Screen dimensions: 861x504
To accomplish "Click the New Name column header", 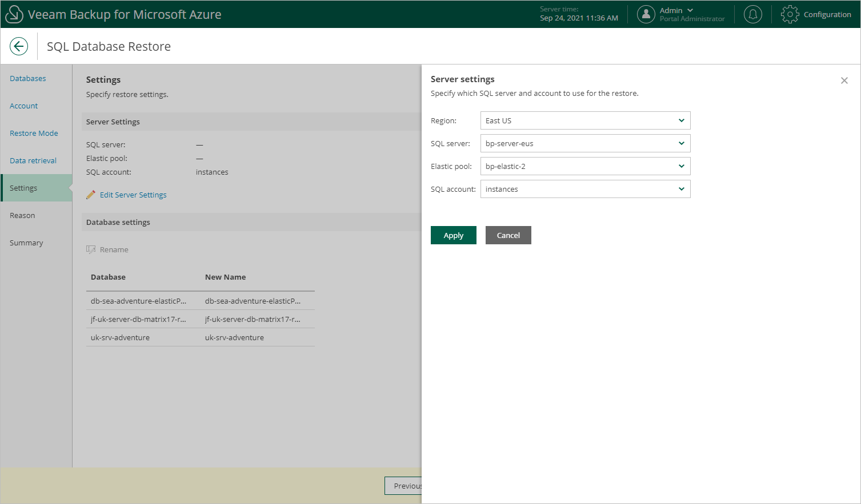I will [226, 277].
